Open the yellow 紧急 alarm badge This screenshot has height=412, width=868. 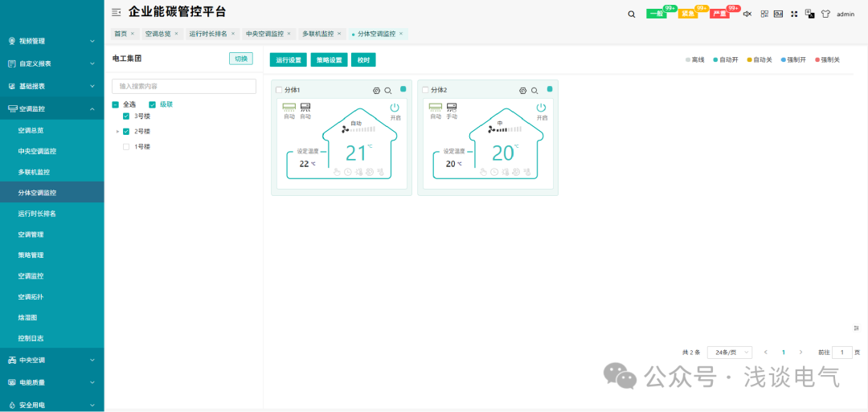point(688,14)
